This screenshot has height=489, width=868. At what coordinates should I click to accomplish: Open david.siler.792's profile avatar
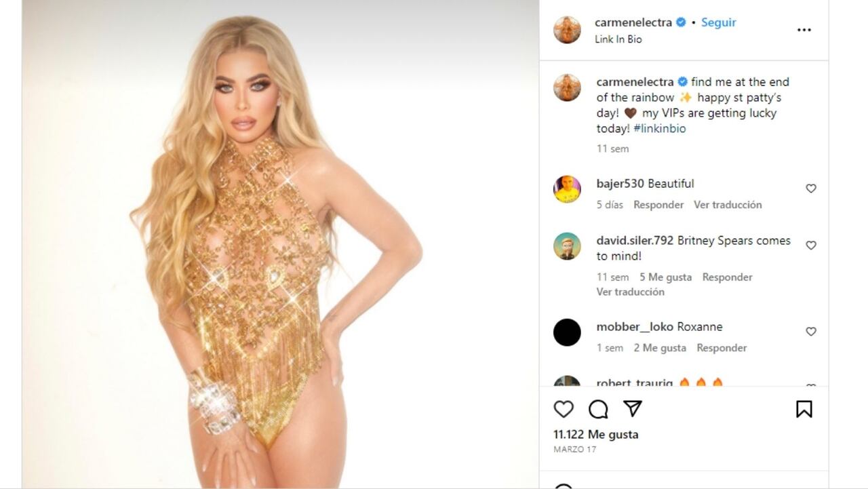point(567,246)
